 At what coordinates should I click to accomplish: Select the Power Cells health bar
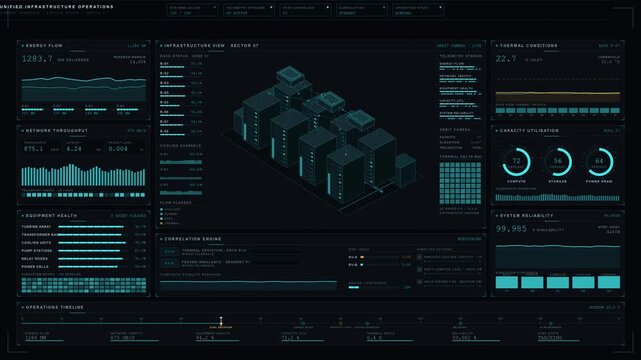(x=92, y=266)
